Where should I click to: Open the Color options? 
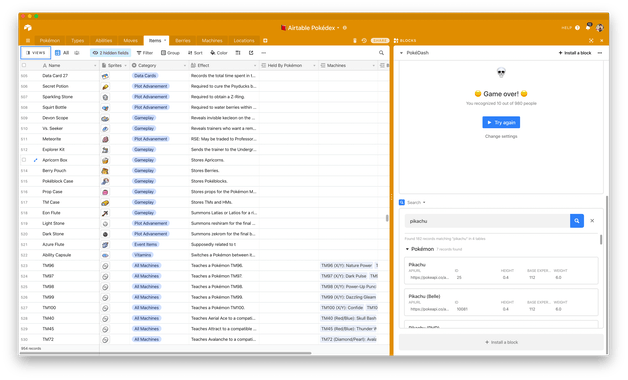point(219,52)
